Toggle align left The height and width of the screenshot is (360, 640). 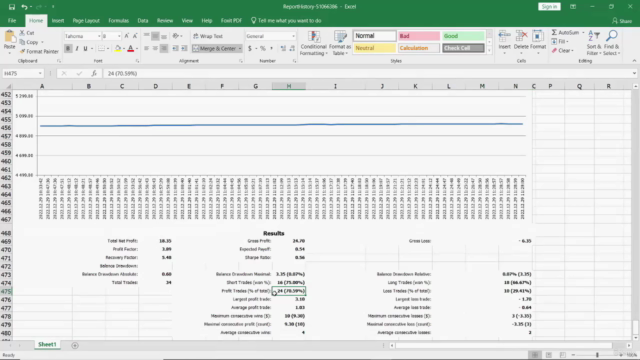(x=146, y=49)
